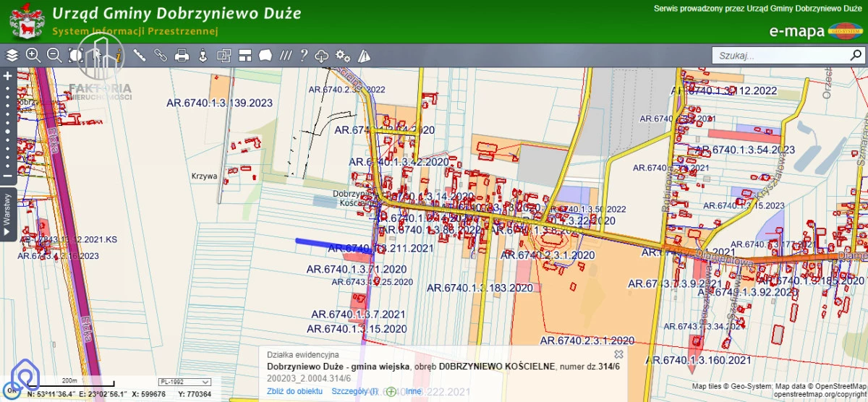Select the zoom out magnifier tool
Screen dimensions: 868x402
54,55
